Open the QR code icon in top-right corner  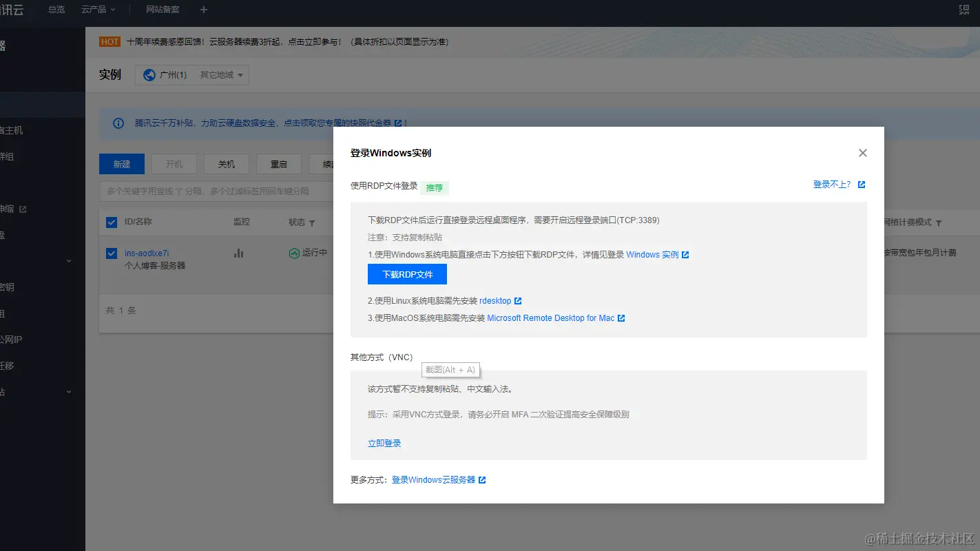964,10
